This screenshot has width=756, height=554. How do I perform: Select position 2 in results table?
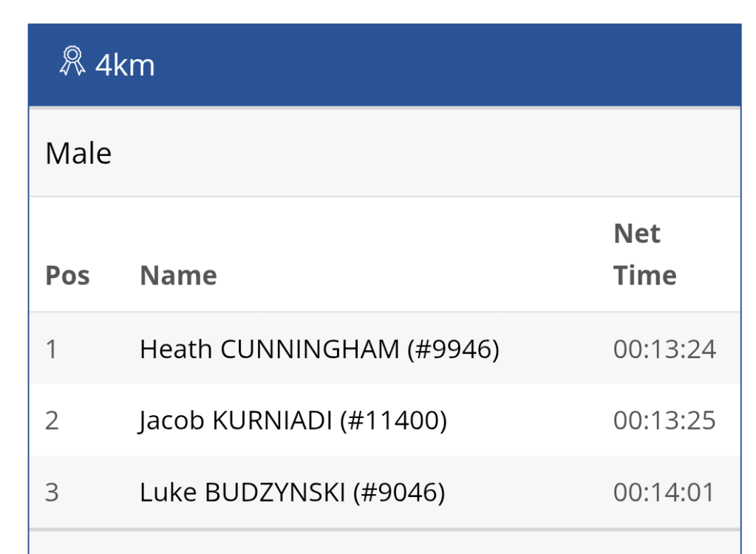52,420
